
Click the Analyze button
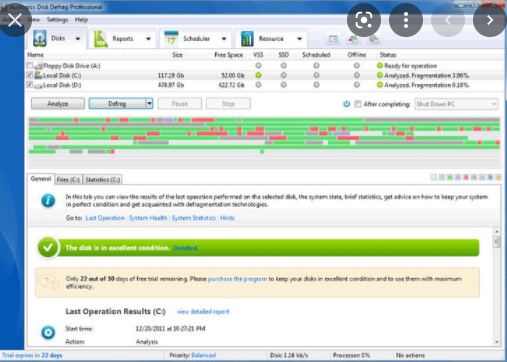tap(58, 104)
